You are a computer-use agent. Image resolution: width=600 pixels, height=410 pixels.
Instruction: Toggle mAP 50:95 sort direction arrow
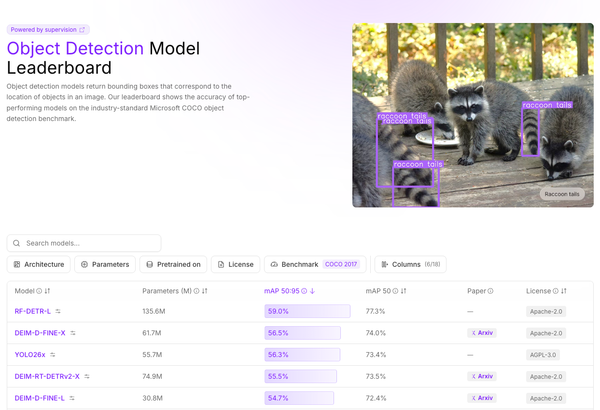(x=312, y=291)
